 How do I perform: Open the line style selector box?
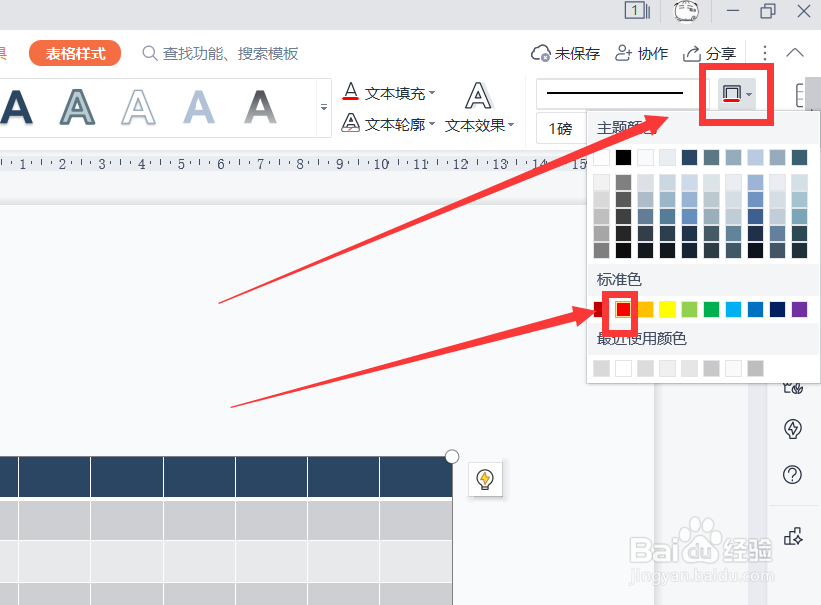623,93
